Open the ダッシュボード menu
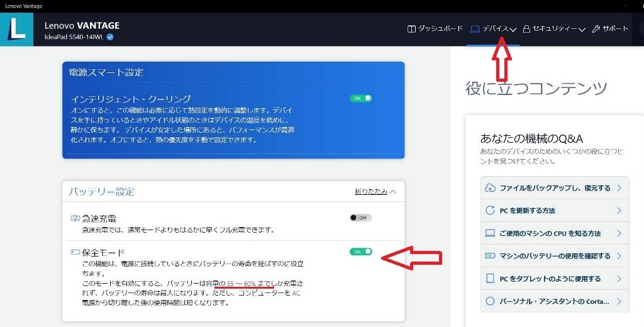Viewport: 644px width, 327px height. tap(435, 29)
